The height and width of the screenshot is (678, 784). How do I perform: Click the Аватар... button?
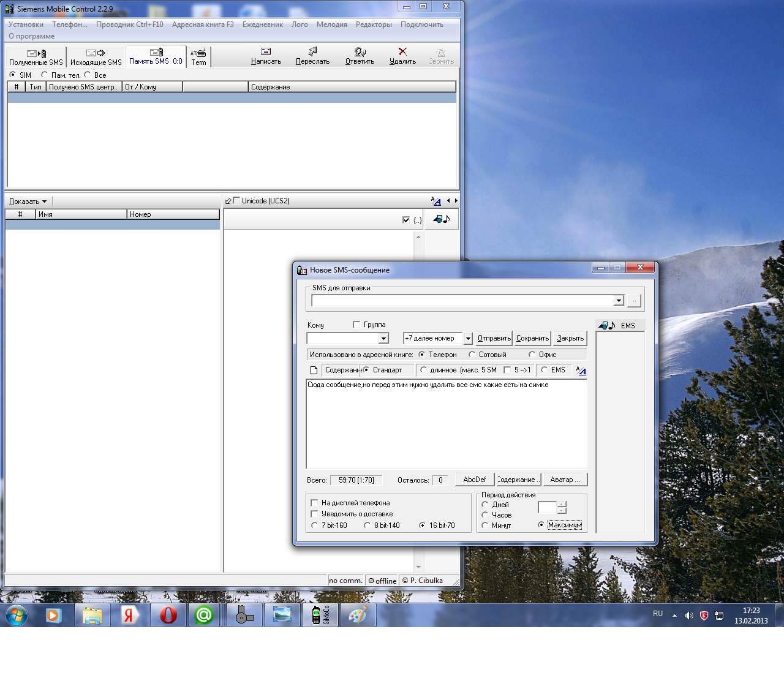tap(565, 480)
